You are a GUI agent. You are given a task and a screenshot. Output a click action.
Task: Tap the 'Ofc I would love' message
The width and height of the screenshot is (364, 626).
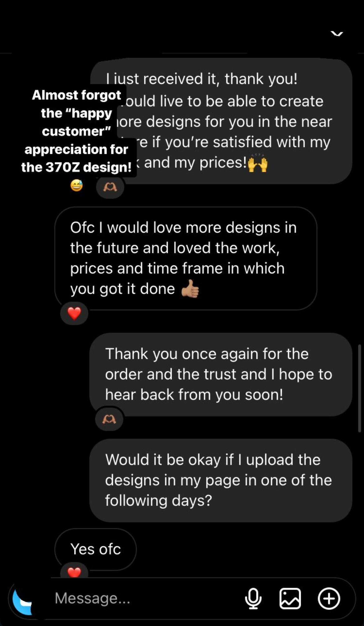click(x=185, y=258)
